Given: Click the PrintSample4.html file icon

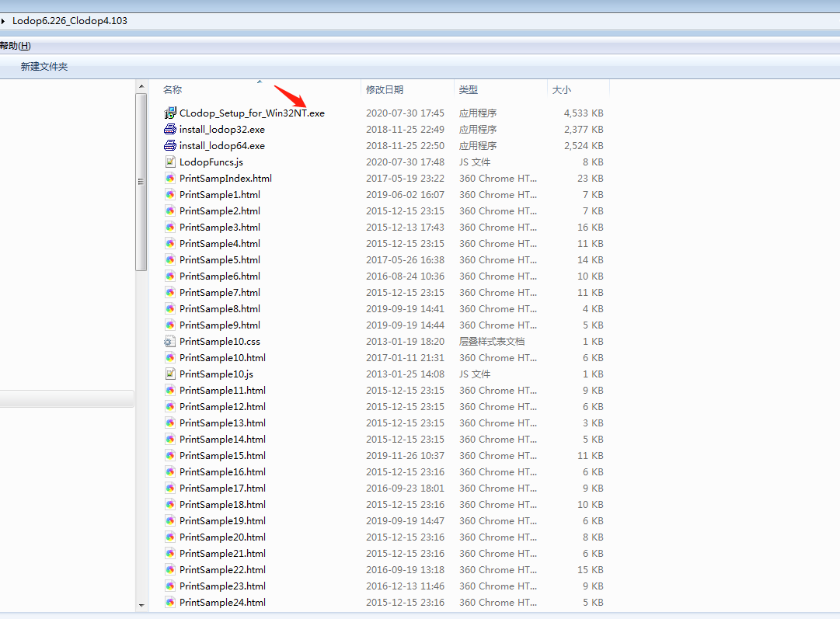Looking at the screenshot, I should click(x=170, y=244).
